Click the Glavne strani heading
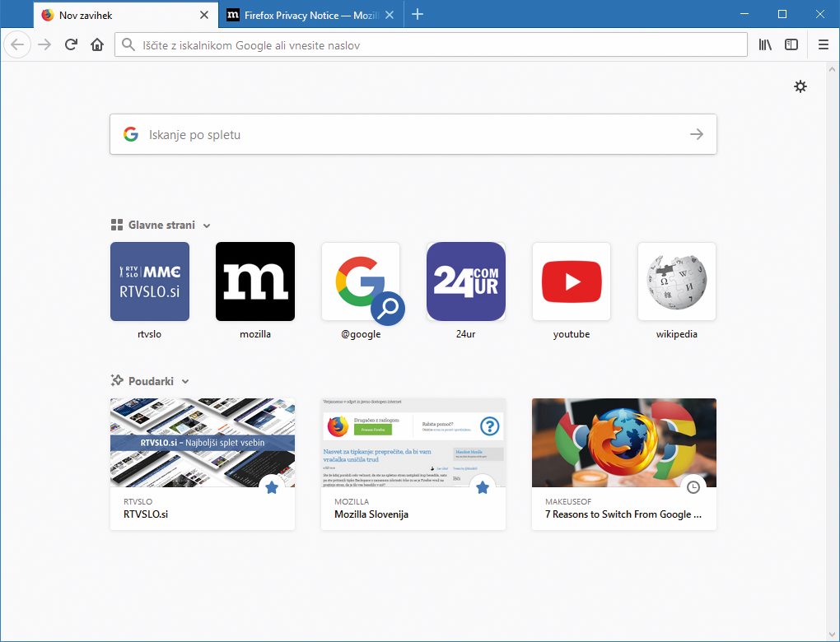Viewport: 840px width, 642px height. coord(161,225)
